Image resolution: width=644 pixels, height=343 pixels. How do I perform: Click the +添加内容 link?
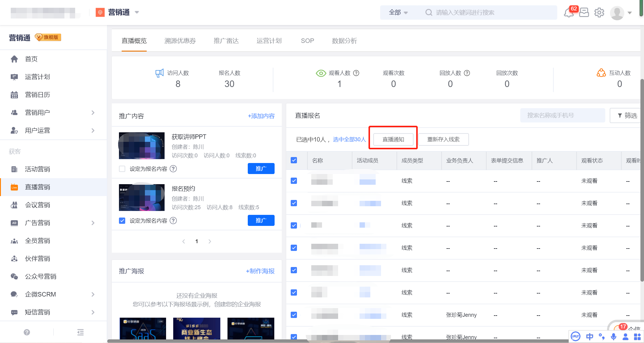261,116
